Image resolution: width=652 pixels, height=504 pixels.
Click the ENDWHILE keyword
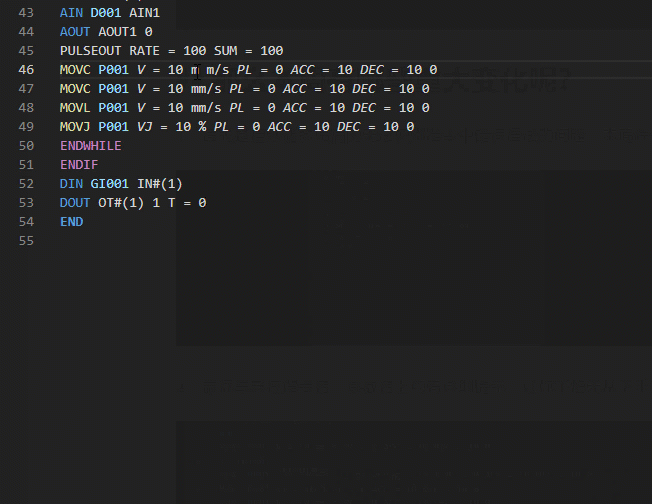90,146
